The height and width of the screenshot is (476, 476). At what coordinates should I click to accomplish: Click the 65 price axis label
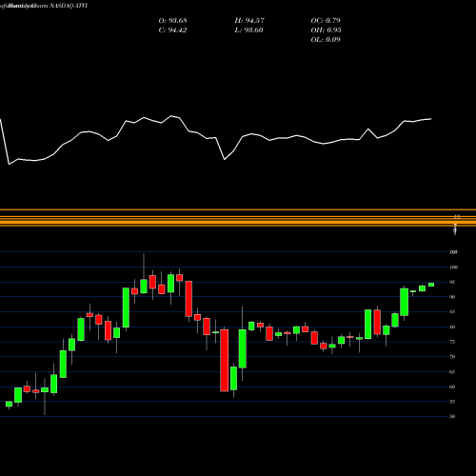[x=452, y=371]
